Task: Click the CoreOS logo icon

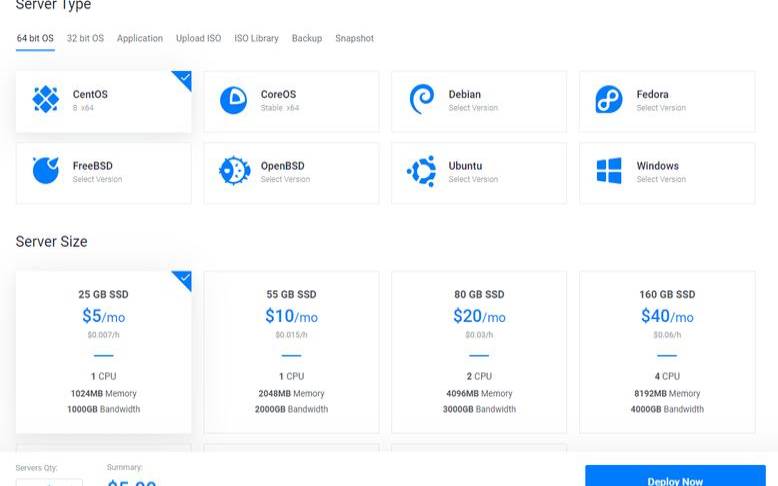Action: coord(233,100)
